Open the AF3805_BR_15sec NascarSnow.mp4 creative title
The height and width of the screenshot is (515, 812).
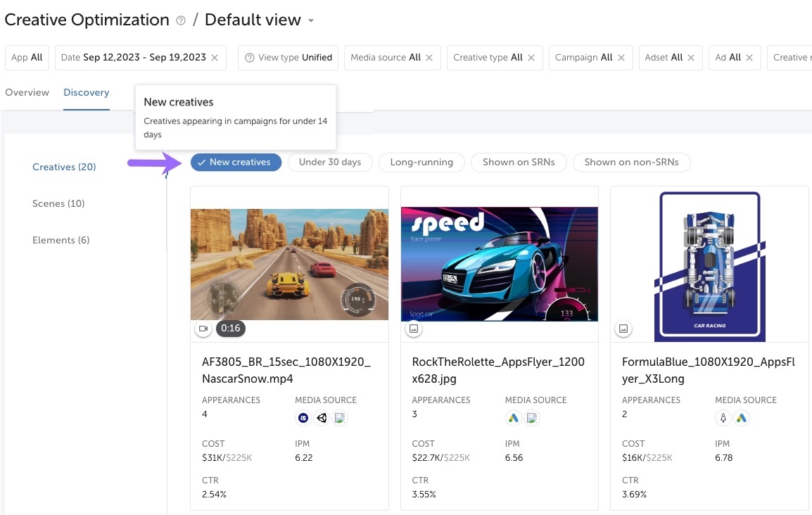tap(286, 370)
